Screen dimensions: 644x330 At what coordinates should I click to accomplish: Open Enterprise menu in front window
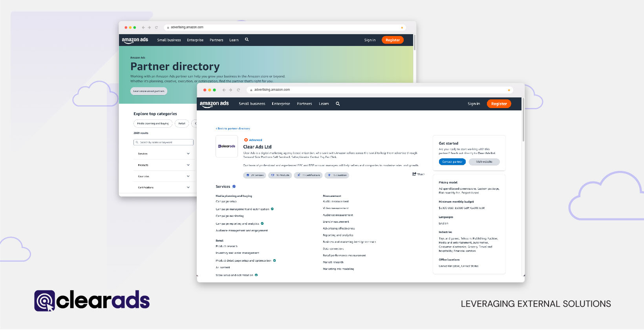click(281, 104)
